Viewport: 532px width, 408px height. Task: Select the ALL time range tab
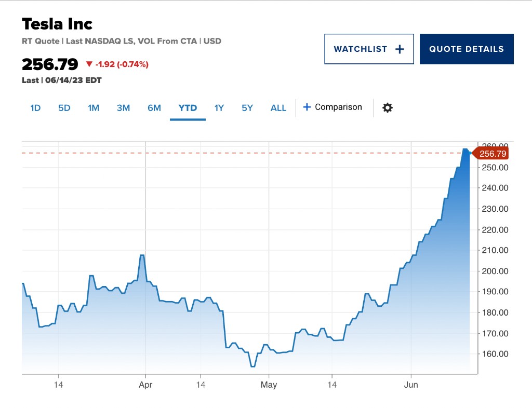point(278,108)
